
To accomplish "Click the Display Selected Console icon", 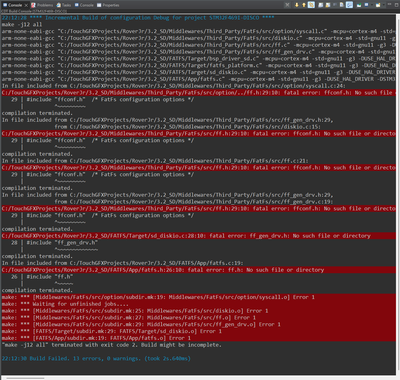I will (x=366, y=5).
